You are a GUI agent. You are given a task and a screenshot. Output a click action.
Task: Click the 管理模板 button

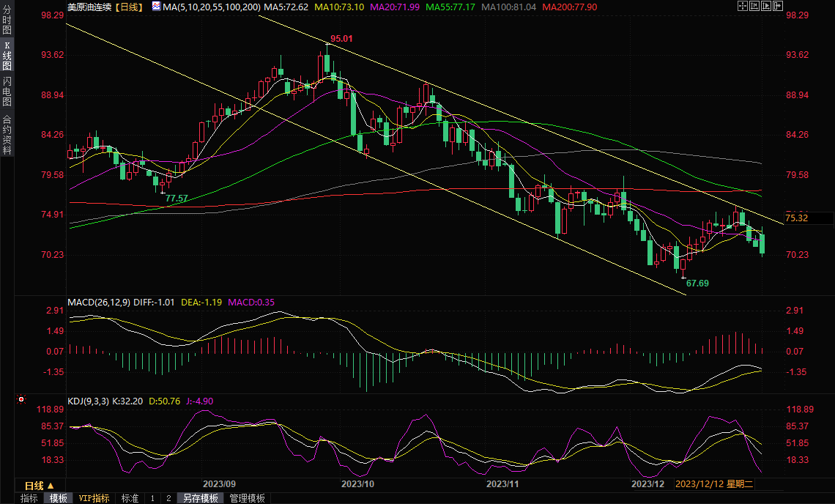pos(247,498)
